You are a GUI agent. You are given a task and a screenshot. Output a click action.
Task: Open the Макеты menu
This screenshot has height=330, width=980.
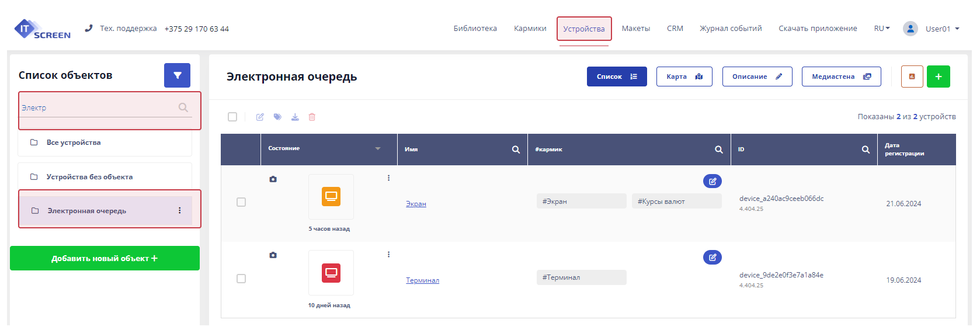[636, 29]
